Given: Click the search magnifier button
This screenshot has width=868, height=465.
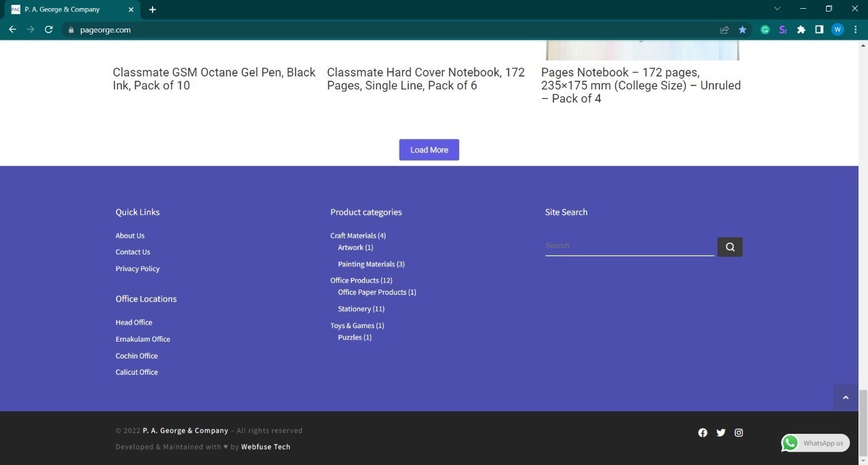Looking at the screenshot, I should click(x=730, y=247).
